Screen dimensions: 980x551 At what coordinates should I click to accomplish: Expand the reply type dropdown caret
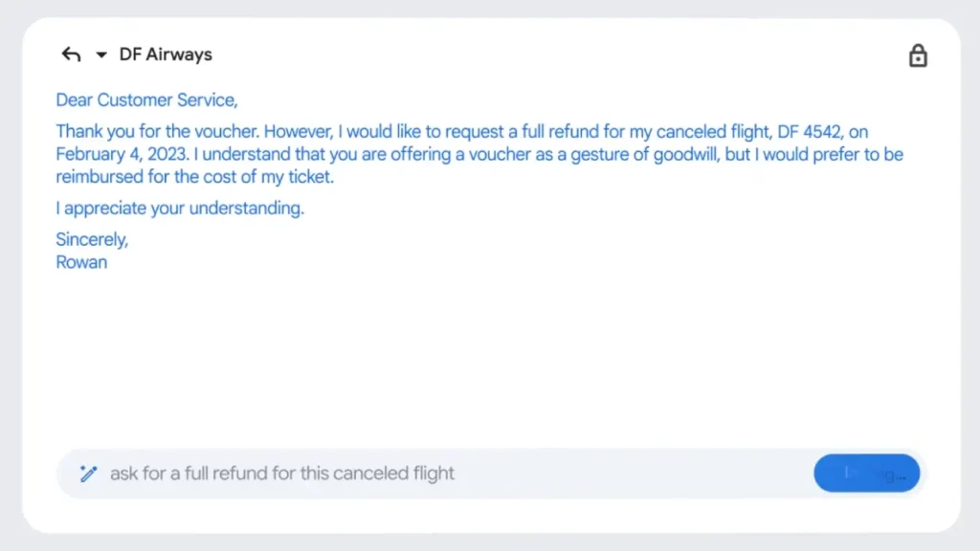101,55
